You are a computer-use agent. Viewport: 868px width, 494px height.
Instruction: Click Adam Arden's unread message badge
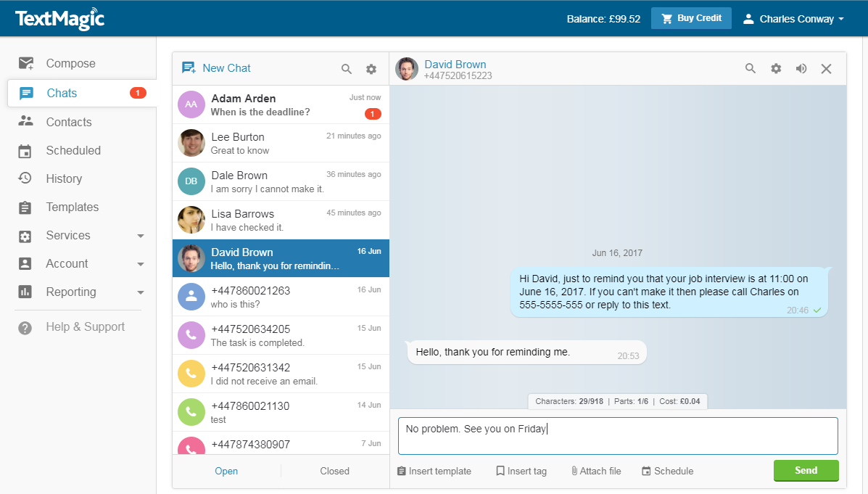[x=373, y=114]
